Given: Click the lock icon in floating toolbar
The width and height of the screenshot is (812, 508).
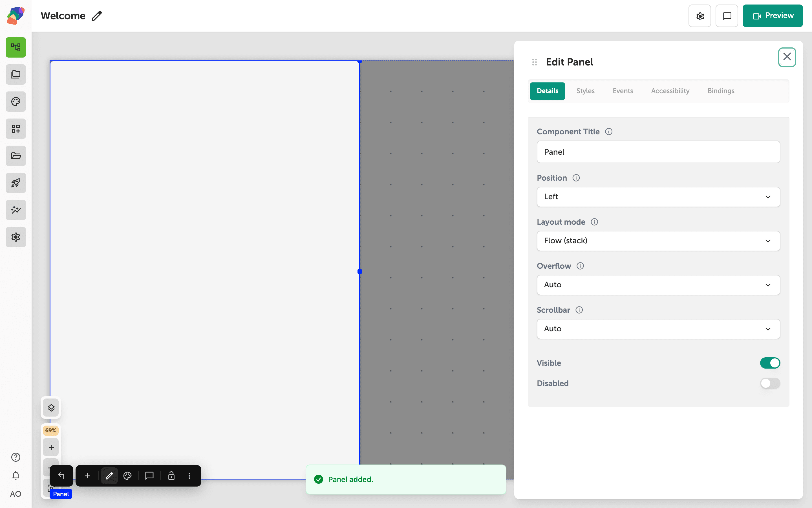Looking at the screenshot, I should pos(171,476).
